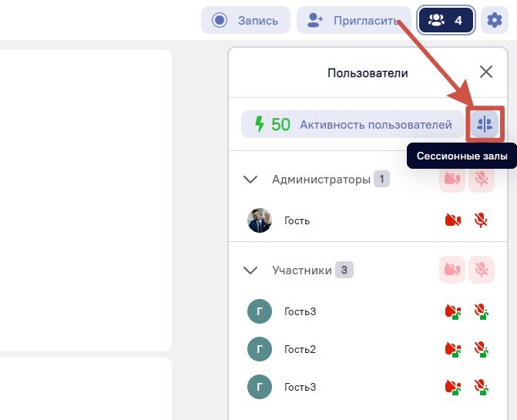The image size is (517, 420).
Task: Close the Пользователи panel
Action: (x=486, y=72)
